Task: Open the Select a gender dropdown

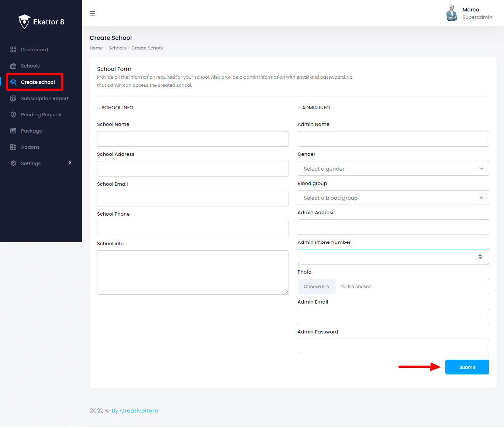Action: point(393,169)
